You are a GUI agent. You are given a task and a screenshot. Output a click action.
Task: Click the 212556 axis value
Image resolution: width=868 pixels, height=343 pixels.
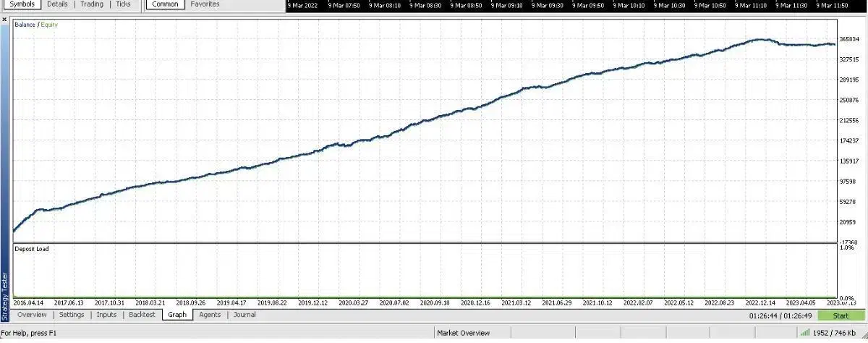[x=848, y=120]
